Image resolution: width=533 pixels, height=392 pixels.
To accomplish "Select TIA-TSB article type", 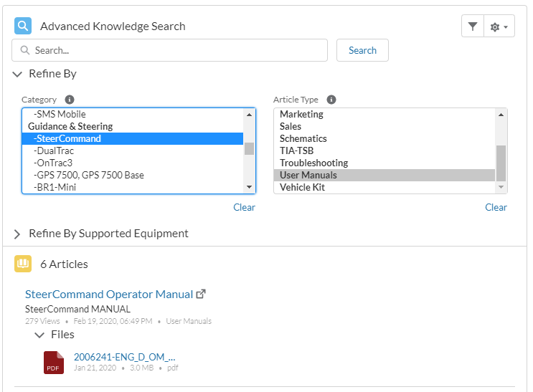I will [385, 150].
